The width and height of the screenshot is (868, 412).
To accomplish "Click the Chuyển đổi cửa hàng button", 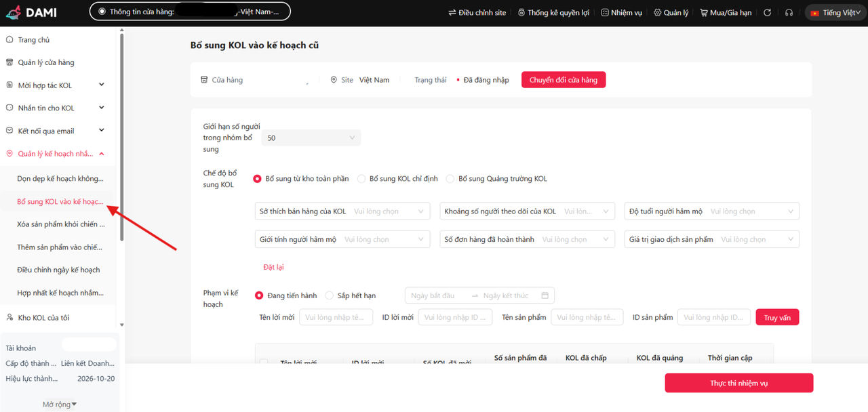I will pos(563,80).
